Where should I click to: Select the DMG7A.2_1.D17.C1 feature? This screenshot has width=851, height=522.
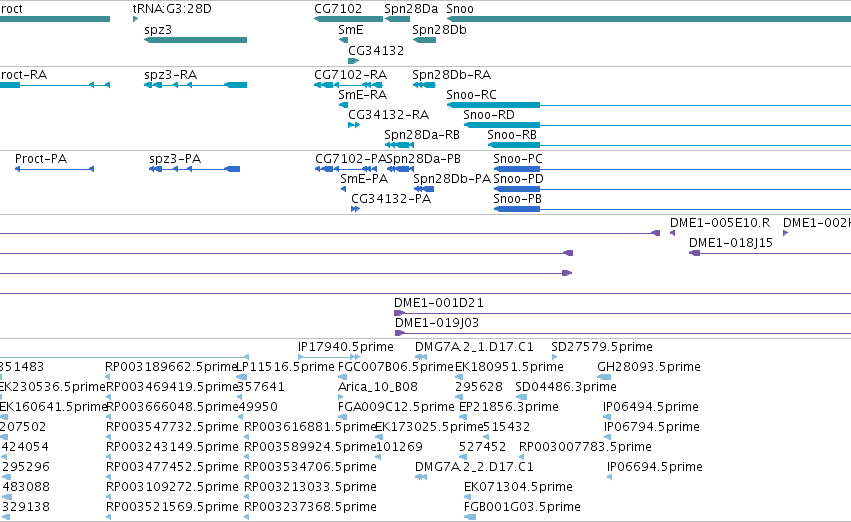[421, 357]
